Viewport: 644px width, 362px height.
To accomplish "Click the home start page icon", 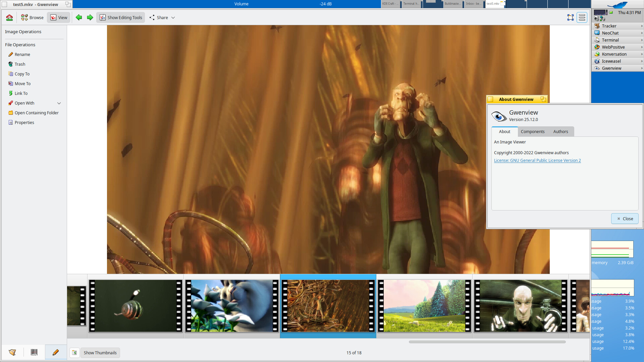I will pyautogui.click(x=9, y=17).
